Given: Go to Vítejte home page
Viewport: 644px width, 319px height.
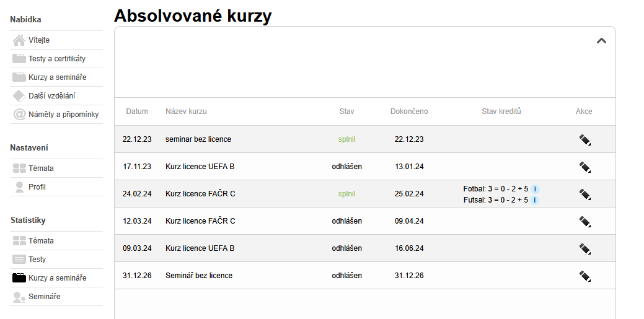Looking at the screenshot, I should pyautogui.click(x=39, y=40).
